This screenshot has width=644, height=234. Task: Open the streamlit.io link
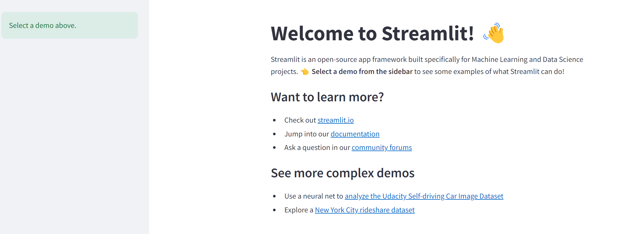[335, 120]
